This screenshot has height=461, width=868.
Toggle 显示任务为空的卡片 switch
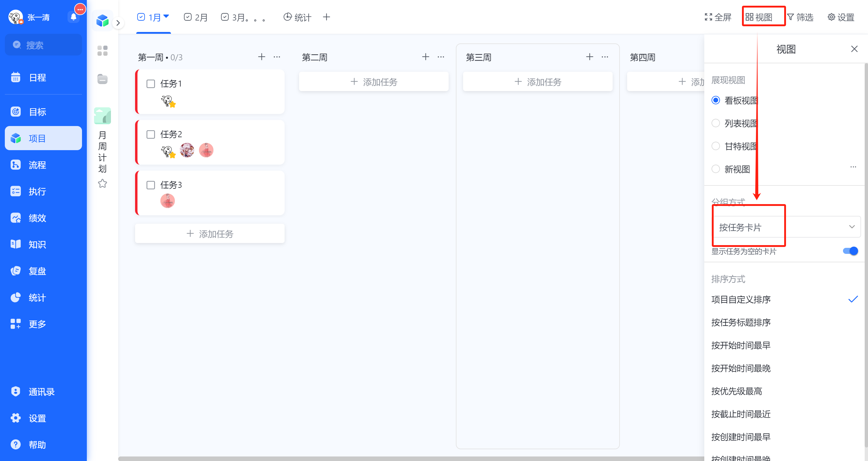pyautogui.click(x=850, y=251)
